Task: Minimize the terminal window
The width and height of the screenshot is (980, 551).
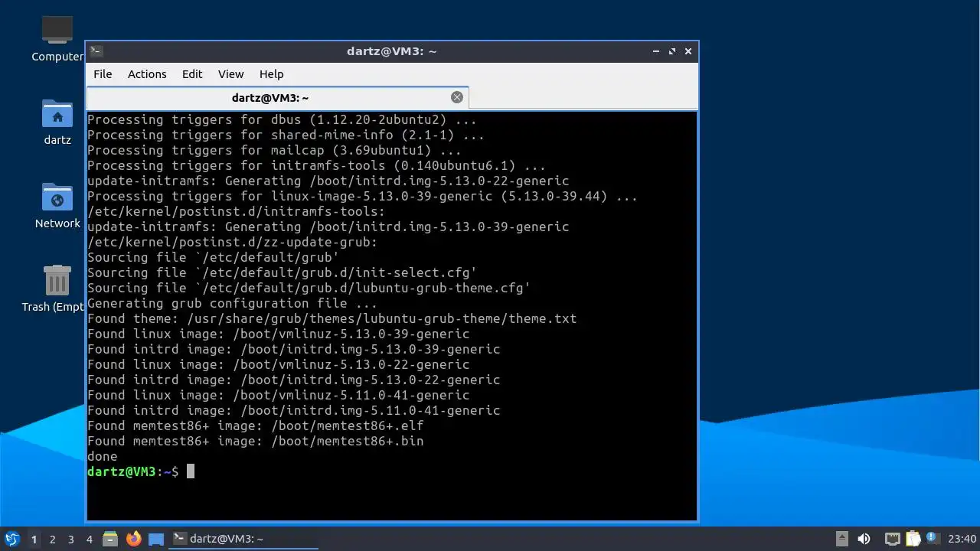Action: [x=656, y=51]
